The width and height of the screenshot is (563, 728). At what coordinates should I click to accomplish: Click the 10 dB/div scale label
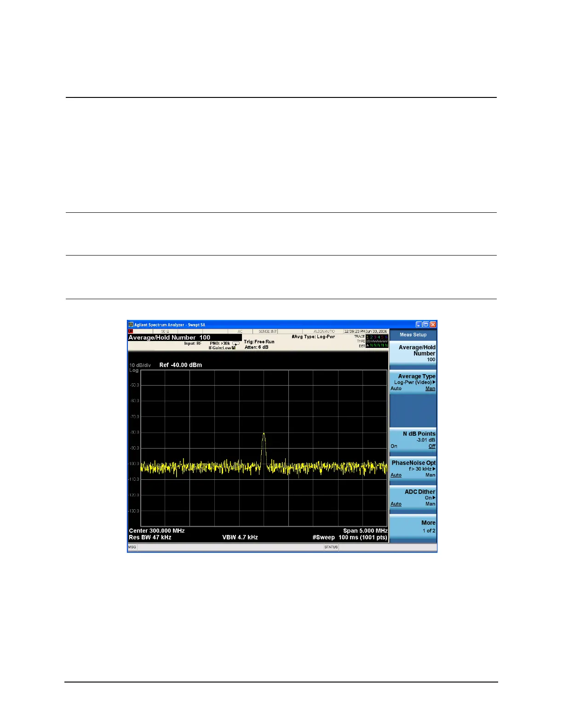[x=140, y=365]
